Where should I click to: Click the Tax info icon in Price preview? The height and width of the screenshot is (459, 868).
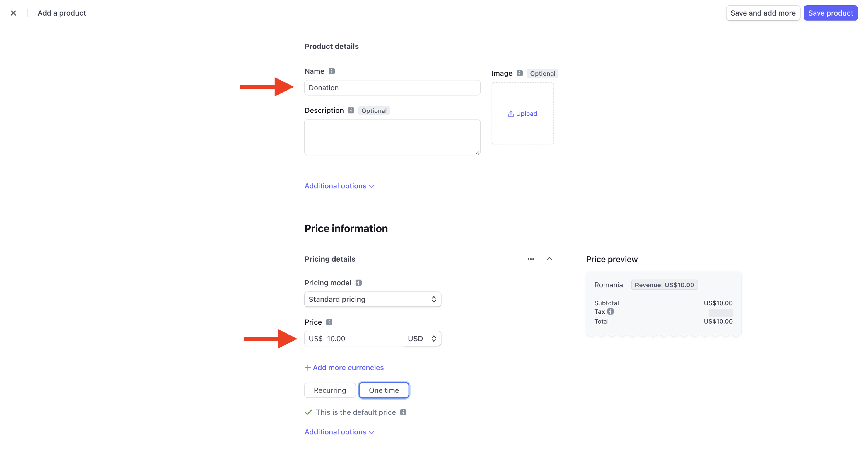click(x=610, y=311)
